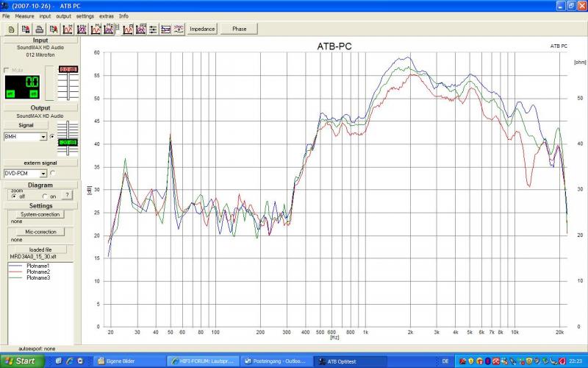Open the Windows Start menu
588x368 pixels.
pos(23,361)
